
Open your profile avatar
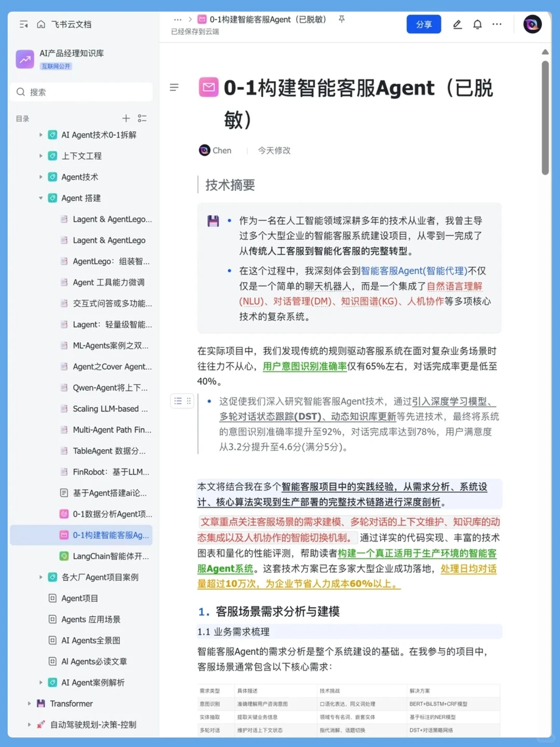(x=532, y=24)
